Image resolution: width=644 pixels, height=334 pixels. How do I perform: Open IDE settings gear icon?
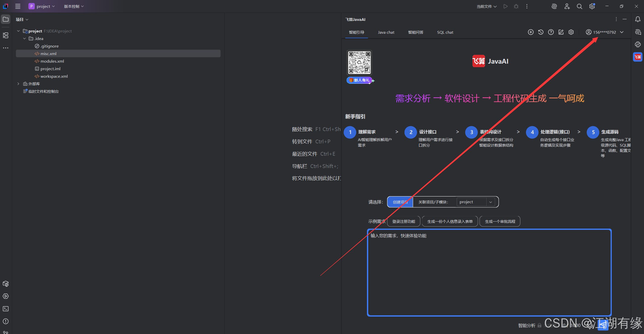[x=592, y=6]
